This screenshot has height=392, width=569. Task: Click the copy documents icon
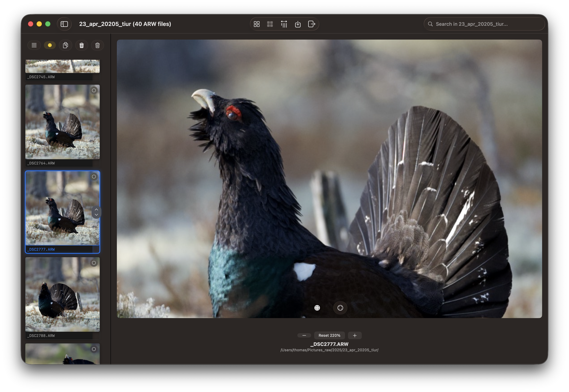[65, 45]
